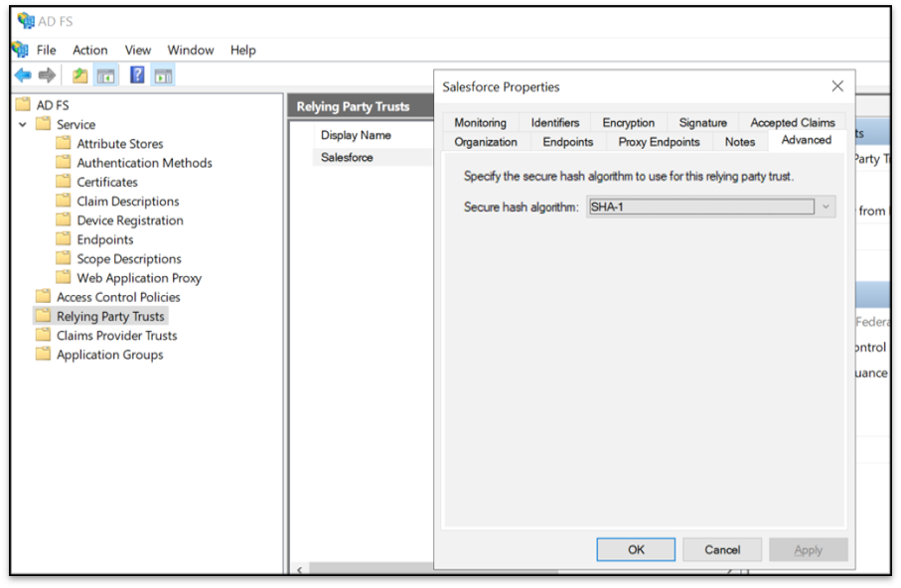This screenshot has width=901, height=588.
Task: Open the Certificates folder icon
Action: pyautogui.click(x=62, y=182)
